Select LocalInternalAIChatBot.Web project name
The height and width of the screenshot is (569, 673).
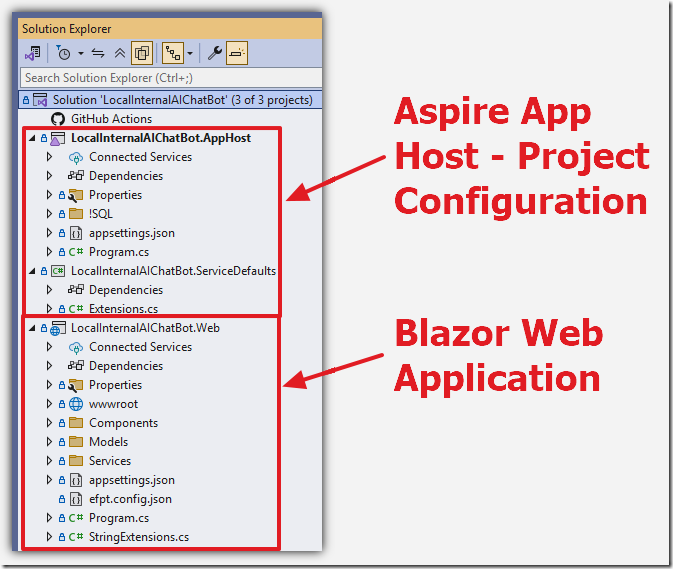pos(146,328)
